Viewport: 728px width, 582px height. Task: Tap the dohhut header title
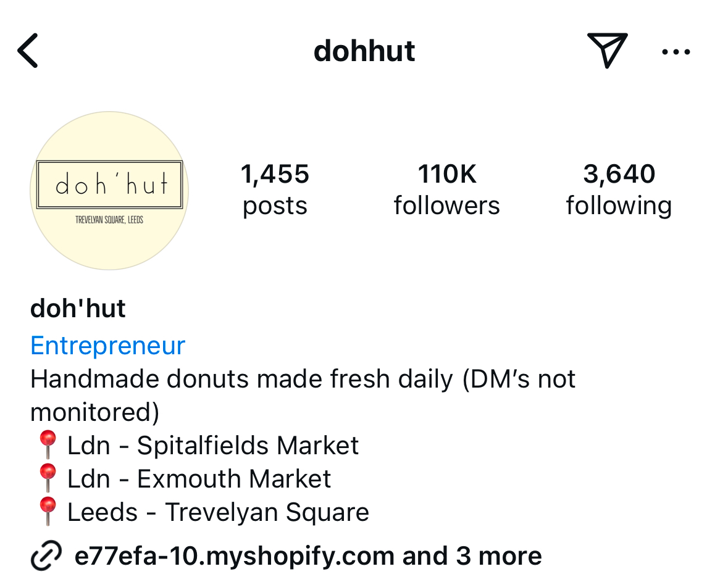[x=364, y=51]
